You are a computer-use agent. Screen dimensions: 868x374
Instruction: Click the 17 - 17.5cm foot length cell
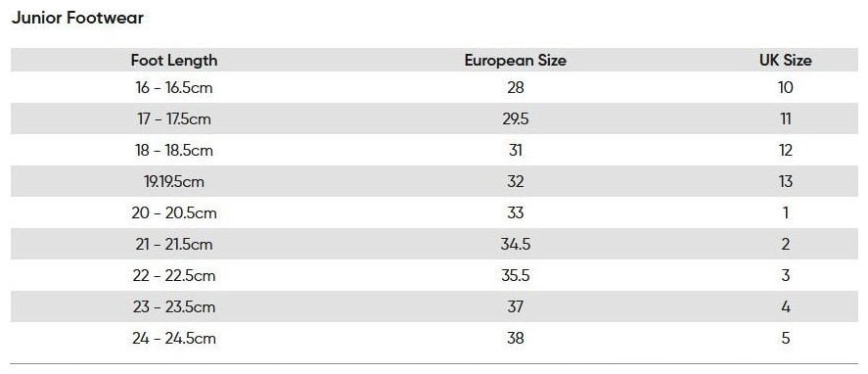(174, 119)
